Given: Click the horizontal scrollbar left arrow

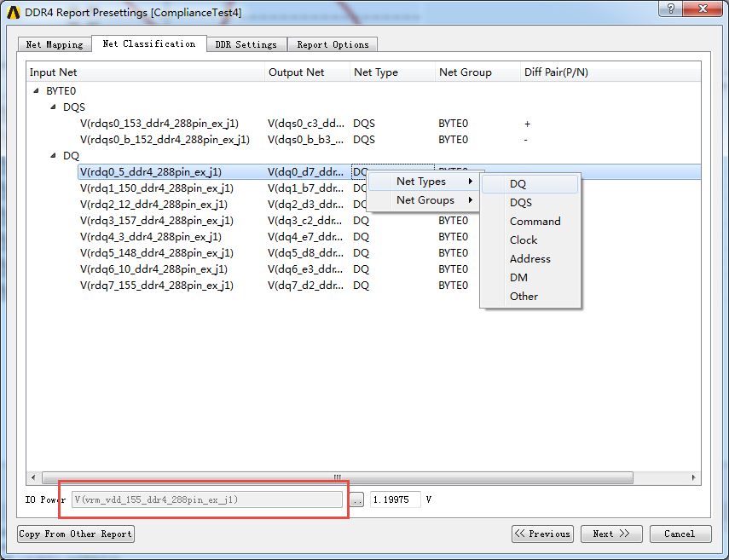Looking at the screenshot, I should tap(33, 477).
